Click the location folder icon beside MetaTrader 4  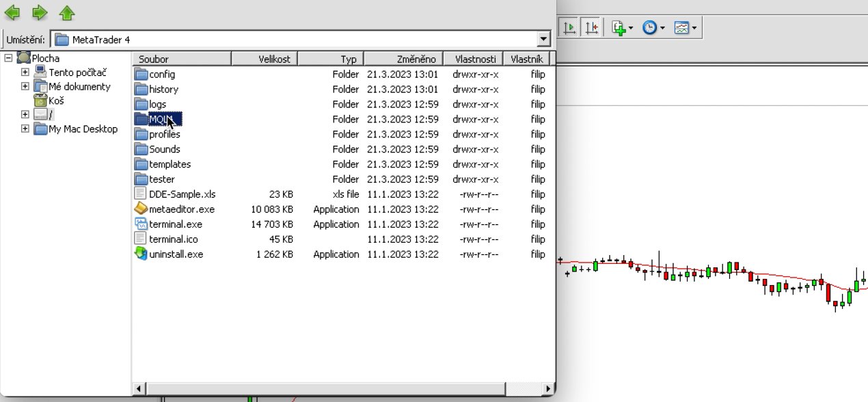click(62, 40)
